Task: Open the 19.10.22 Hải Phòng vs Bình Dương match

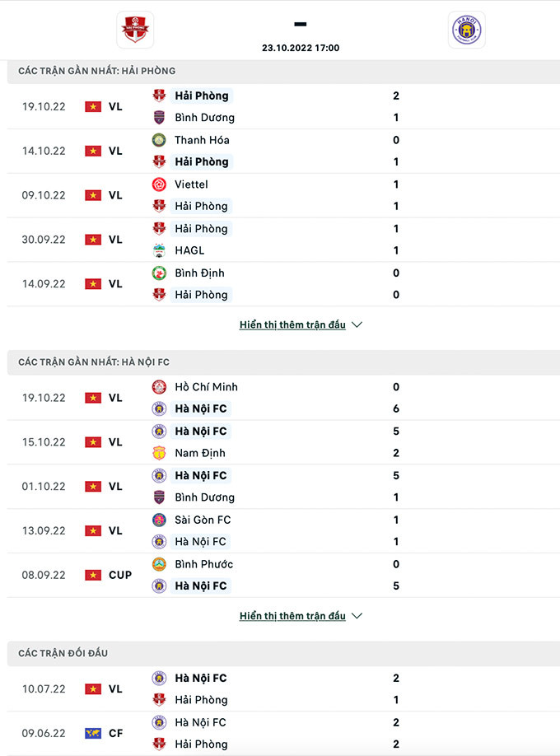Action: (280, 106)
